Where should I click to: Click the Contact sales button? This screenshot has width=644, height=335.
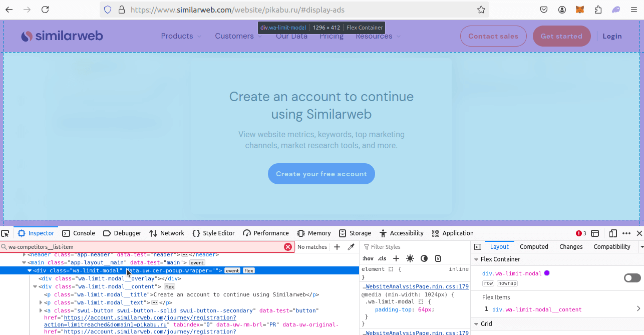(x=493, y=36)
